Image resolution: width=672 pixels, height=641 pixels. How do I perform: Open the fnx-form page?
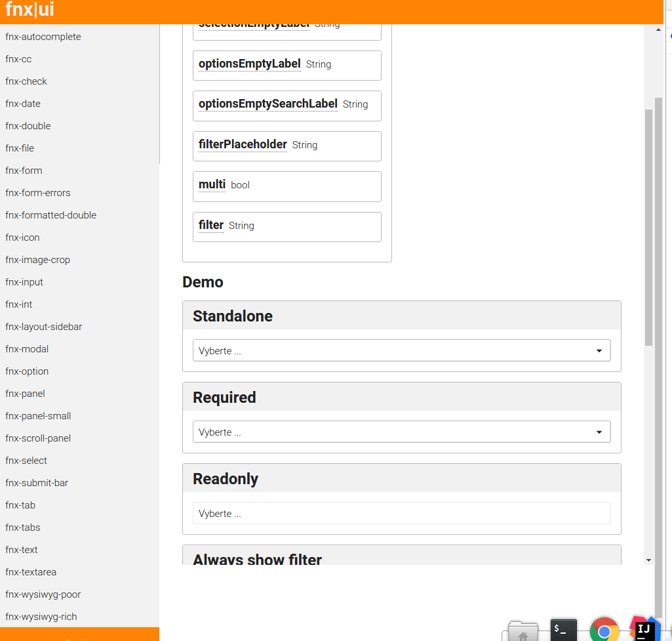(x=24, y=170)
